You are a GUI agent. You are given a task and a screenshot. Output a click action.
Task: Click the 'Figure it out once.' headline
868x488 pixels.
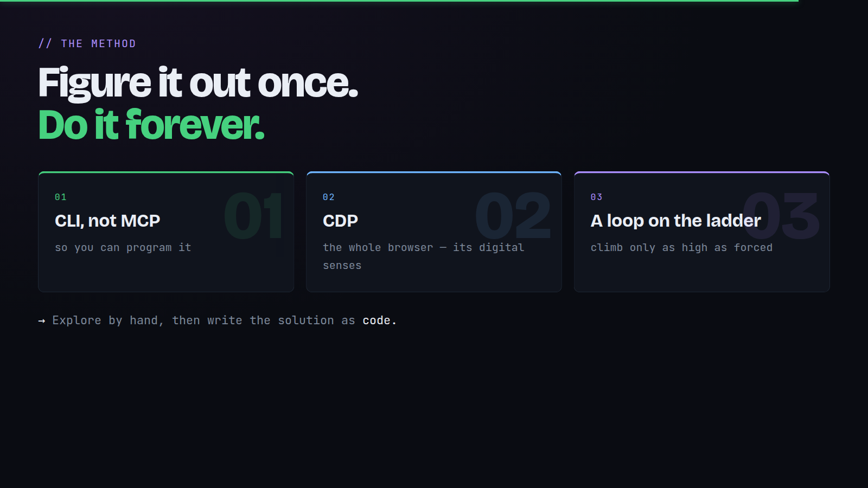tap(198, 83)
